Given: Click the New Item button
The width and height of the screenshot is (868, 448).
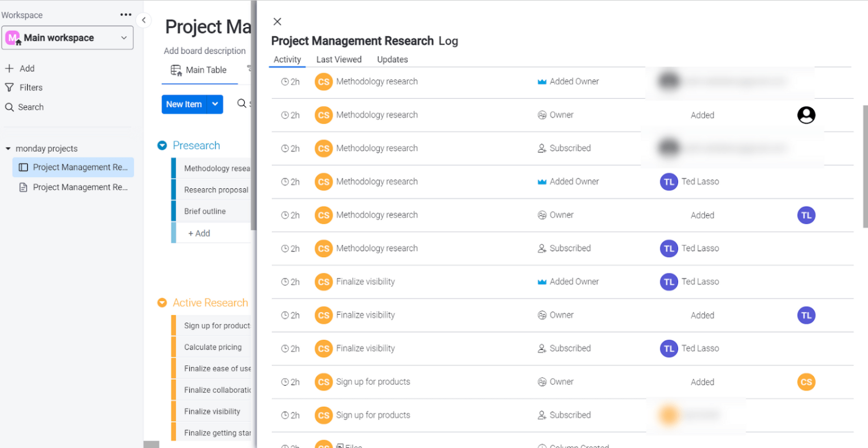Looking at the screenshot, I should [x=184, y=104].
